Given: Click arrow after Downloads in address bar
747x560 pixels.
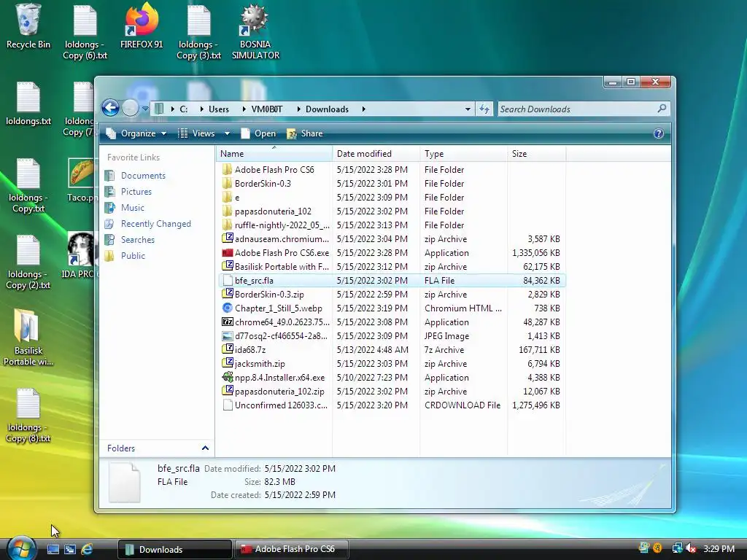Looking at the screenshot, I should click(363, 109).
